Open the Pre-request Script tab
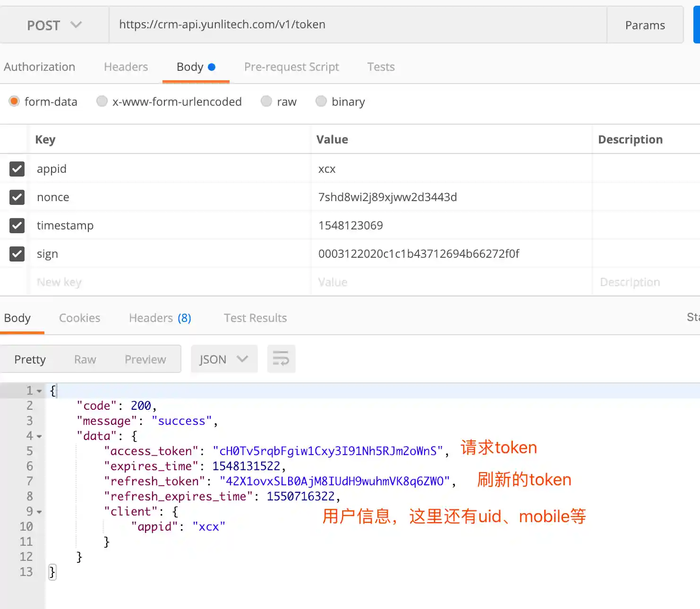Viewport: 700px width, 609px height. pyautogui.click(x=291, y=67)
